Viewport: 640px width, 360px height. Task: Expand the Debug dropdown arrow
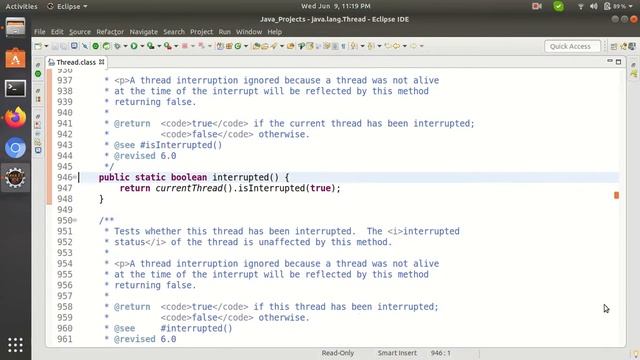pyautogui.click(x=126, y=46)
